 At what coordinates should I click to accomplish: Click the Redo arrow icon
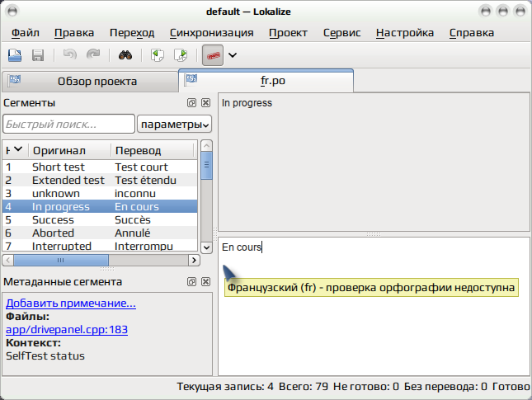93,54
